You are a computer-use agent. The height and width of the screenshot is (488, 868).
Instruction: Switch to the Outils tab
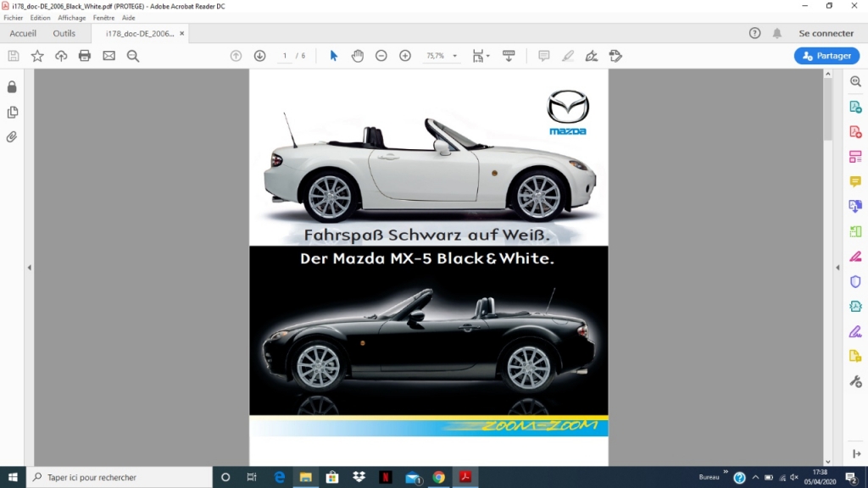pos(64,33)
